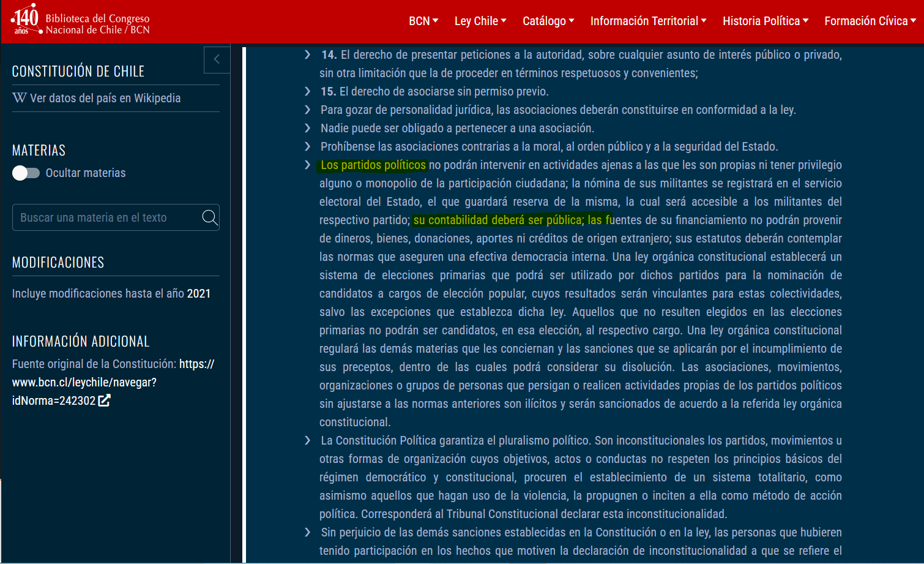Click 'Corresponderá al Tribunal Constitucional' sentence

[544, 514]
